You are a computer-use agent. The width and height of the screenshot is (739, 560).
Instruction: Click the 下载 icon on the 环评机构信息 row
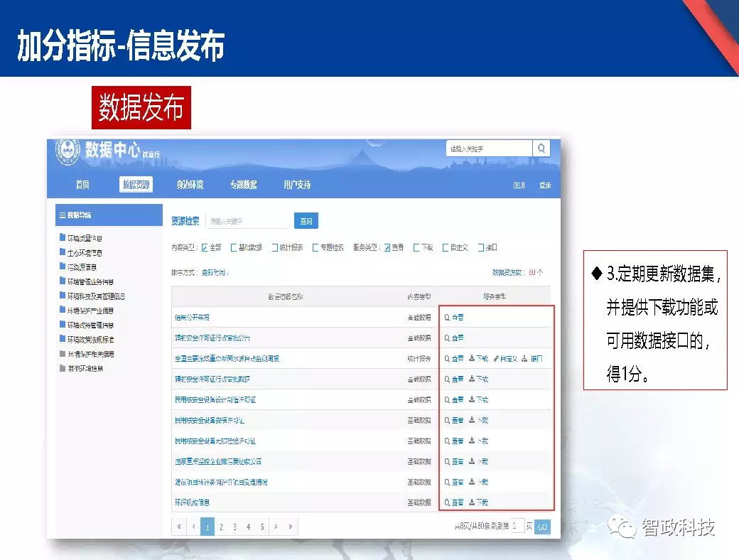point(472,501)
